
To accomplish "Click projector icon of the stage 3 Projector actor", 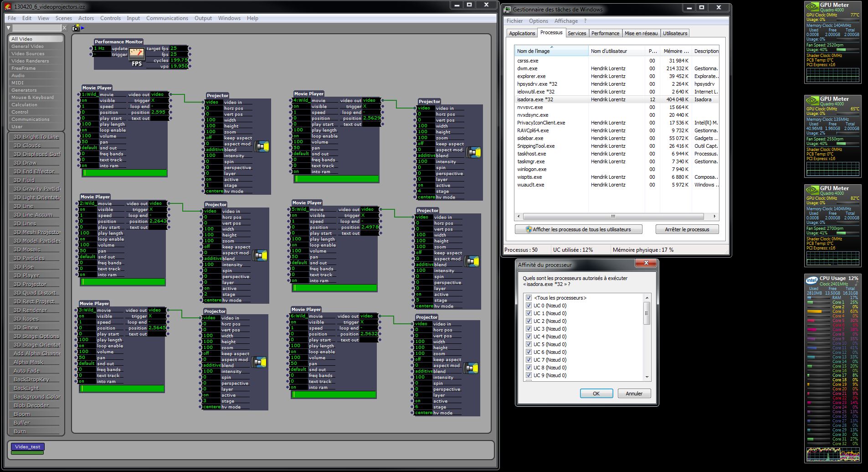I will click(x=259, y=362).
